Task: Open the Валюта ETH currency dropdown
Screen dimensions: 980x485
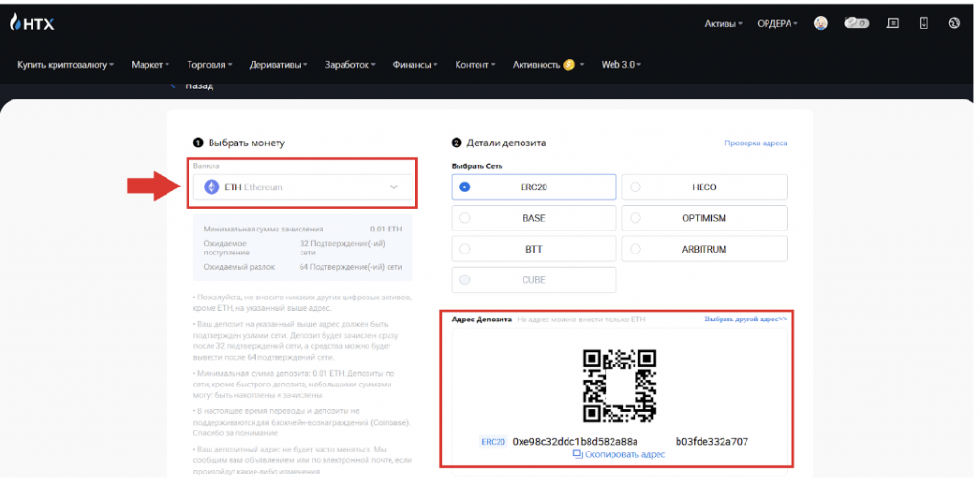Action: [303, 187]
